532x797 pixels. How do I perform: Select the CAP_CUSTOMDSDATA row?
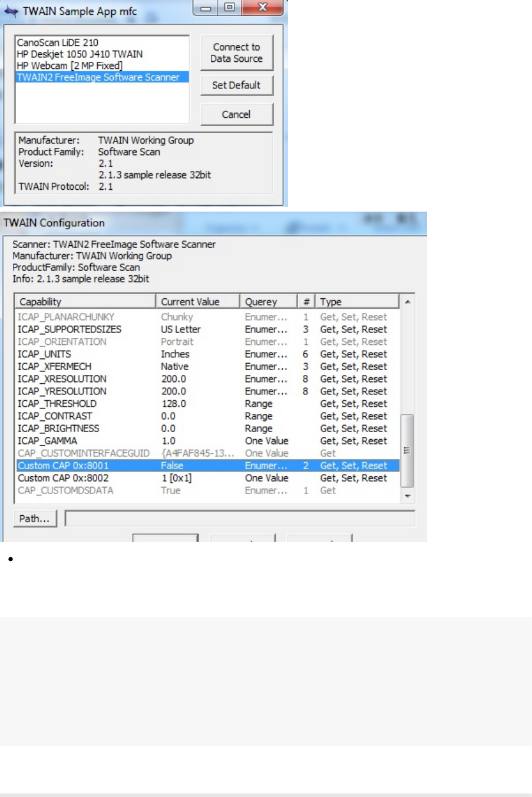[207, 490]
